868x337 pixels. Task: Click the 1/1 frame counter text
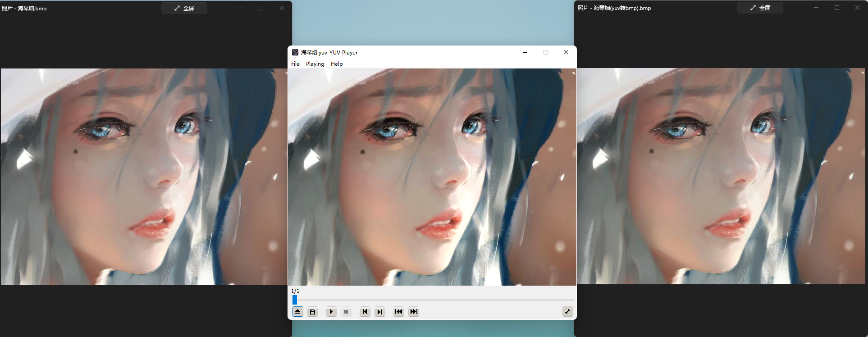click(x=295, y=291)
